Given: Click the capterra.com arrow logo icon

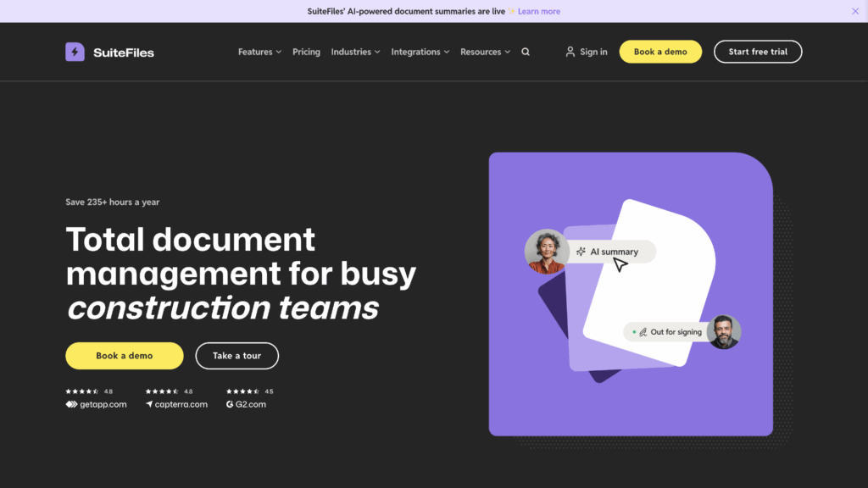Looking at the screenshot, I should 149,404.
